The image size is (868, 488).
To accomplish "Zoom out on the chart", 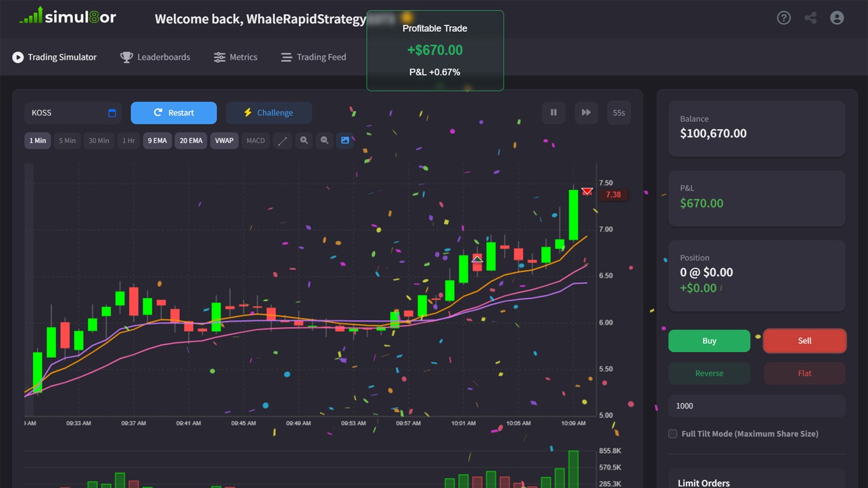I will (x=324, y=140).
